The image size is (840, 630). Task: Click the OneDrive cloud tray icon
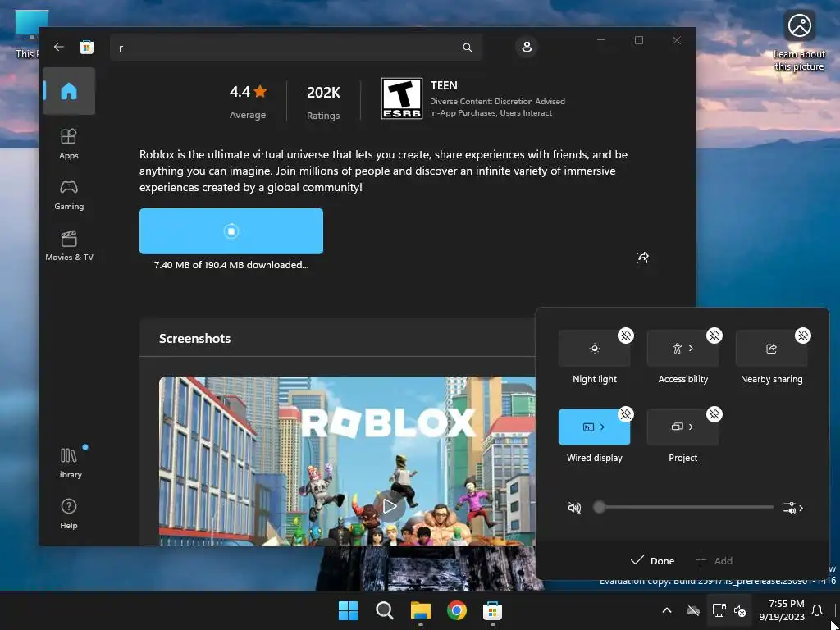tap(693, 610)
